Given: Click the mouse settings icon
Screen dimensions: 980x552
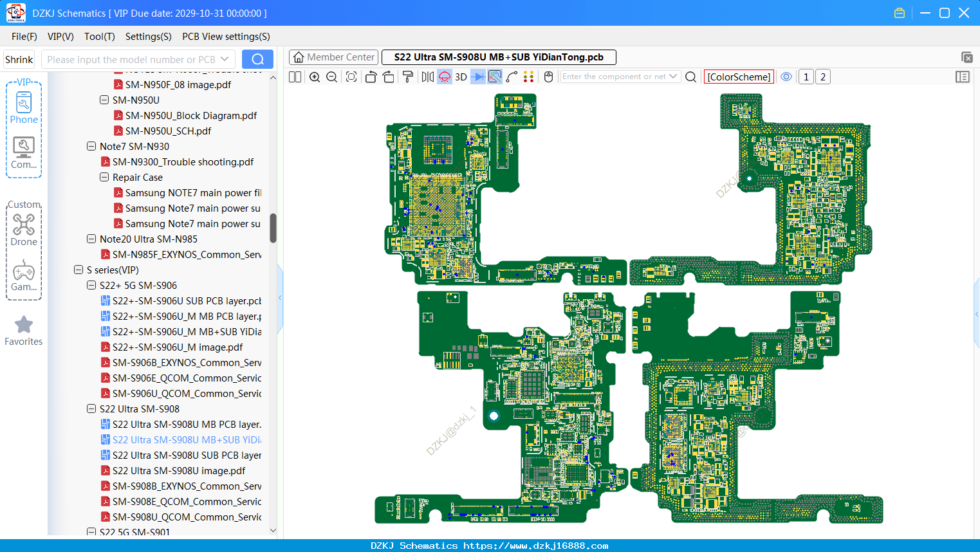Looking at the screenshot, I should [x=548, y=77].
